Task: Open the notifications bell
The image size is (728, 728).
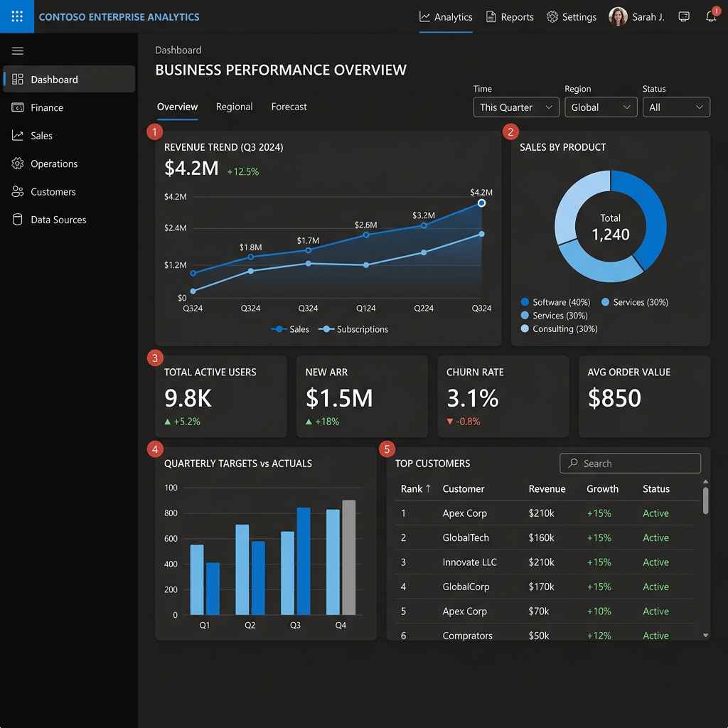Action: (711, 17)
